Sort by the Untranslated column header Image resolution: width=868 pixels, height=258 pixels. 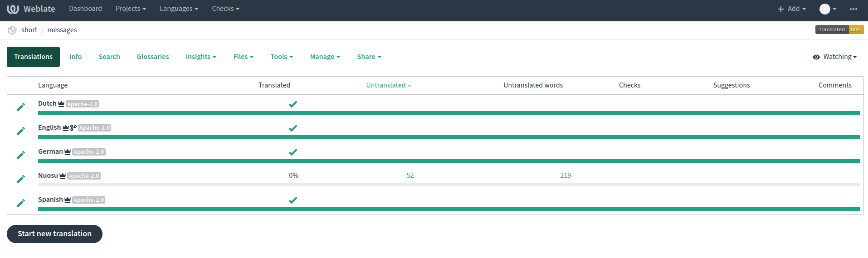389,85
